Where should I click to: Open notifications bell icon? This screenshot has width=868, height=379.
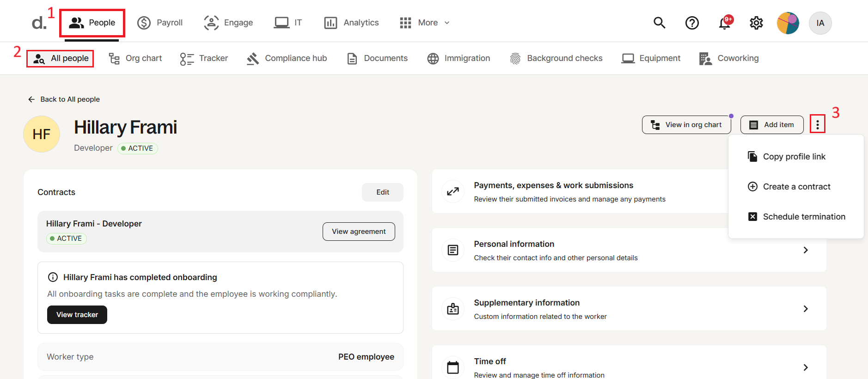pos(724,23)
